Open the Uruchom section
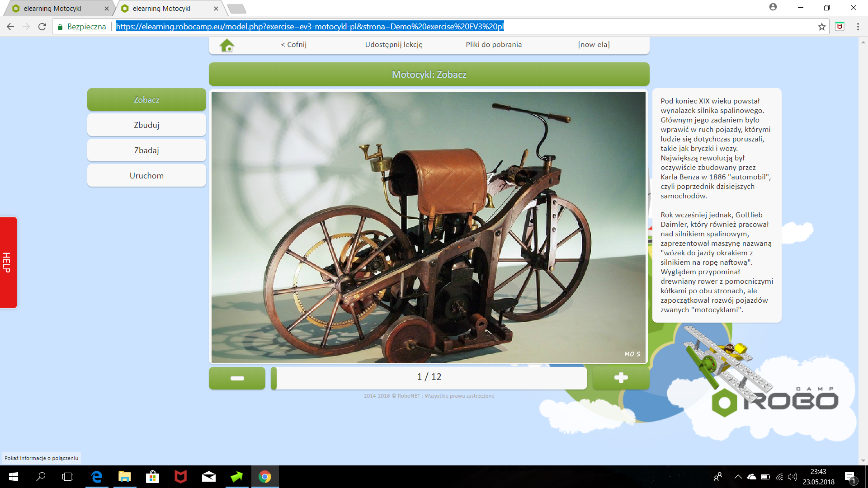Screen dimensions: 868x488 pyautogui.click(x=146, y=175)
